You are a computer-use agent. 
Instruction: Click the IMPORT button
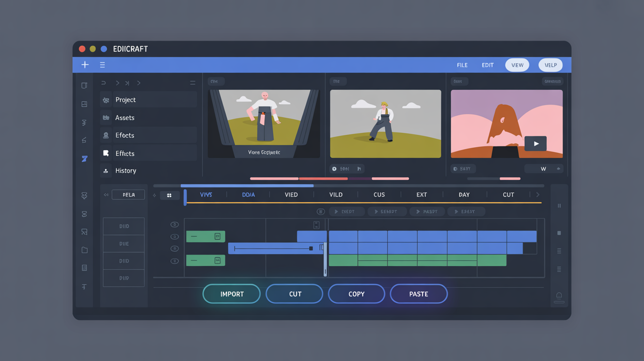(x=232, y=294)
